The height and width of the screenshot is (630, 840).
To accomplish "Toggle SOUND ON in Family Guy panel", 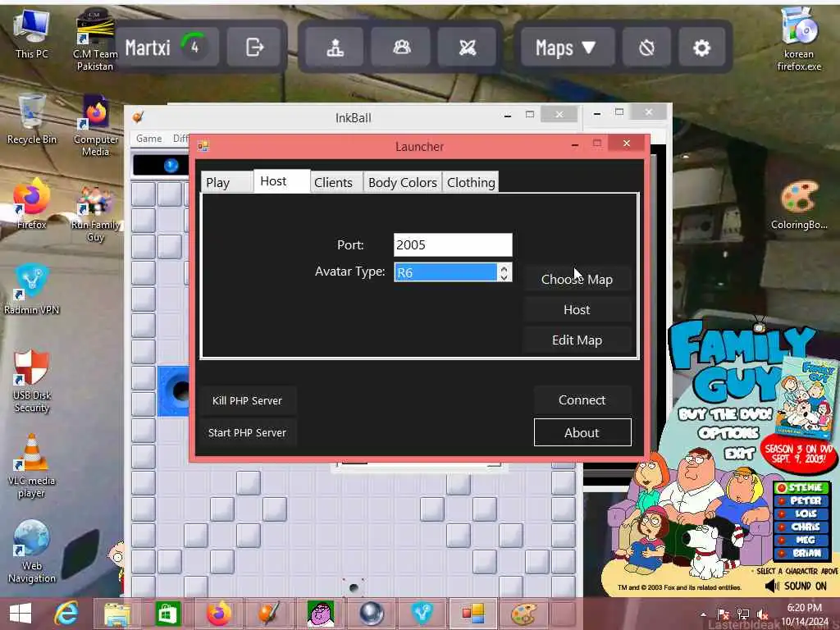I will pos(796,586).
